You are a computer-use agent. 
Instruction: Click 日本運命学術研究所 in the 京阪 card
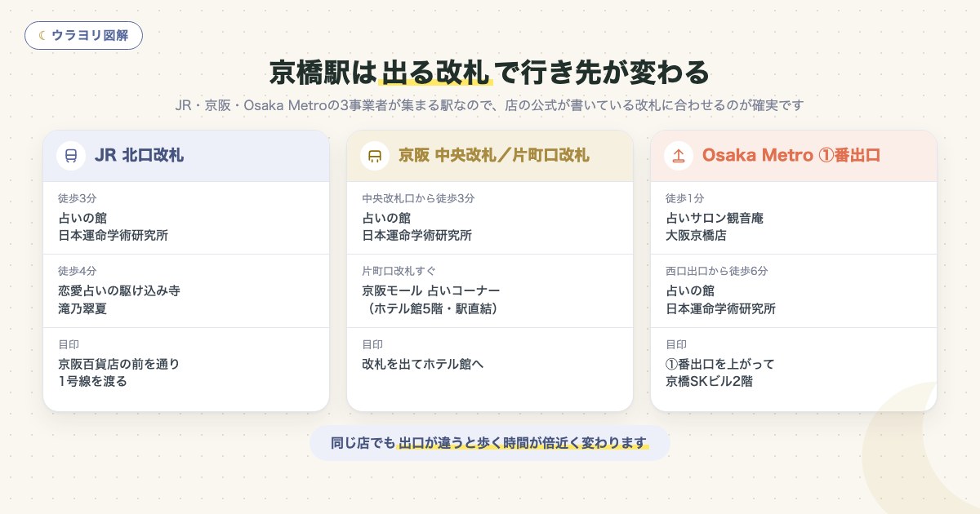[x=416, y=235]
